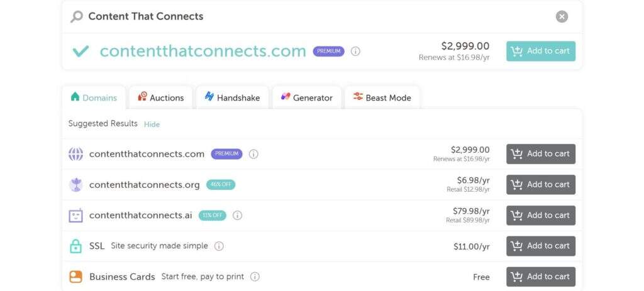Add contentthatconnects.org to cart
Viewport: 644px width, 291px height.
tap(540, 185)
